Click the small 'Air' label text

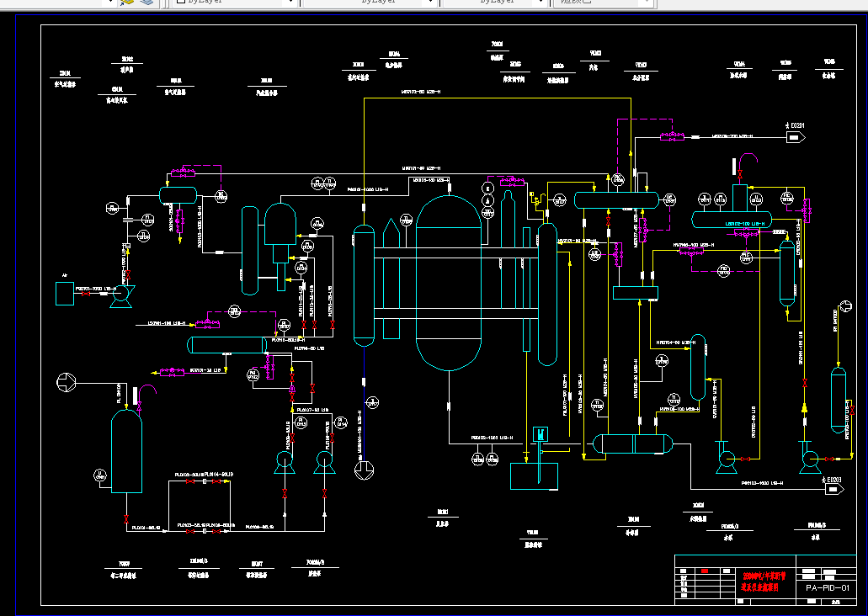point(65,275)
